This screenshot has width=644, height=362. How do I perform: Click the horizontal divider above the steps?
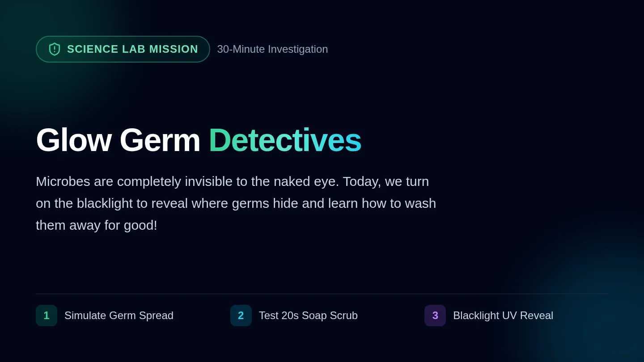[322, 294]
